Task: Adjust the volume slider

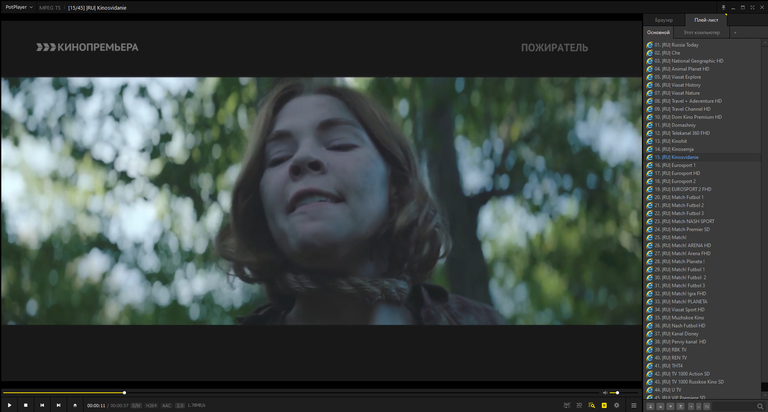Action: (624, 392)
